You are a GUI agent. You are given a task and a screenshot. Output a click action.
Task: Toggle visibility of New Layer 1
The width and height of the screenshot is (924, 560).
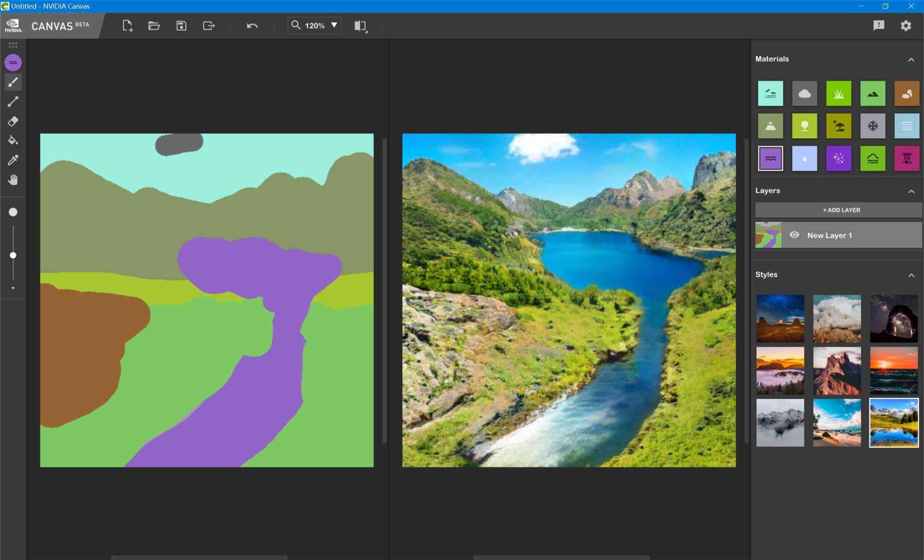[x=794, y=235]
